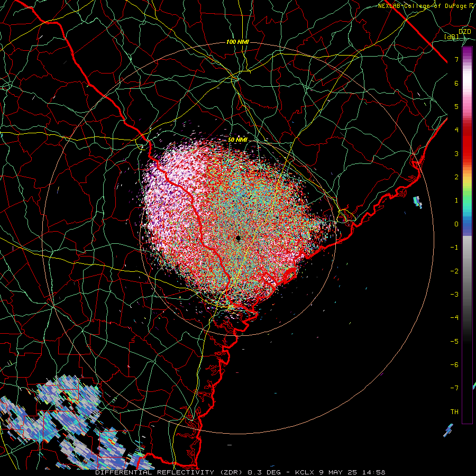Click the 5 value on color scale
Viewport: 476px width, 476px height.
(456, 106)
